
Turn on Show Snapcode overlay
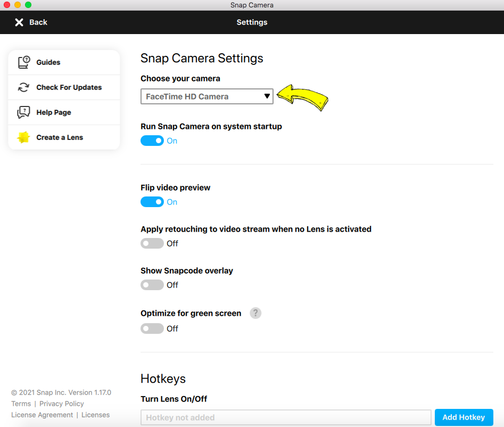point(152,285)
